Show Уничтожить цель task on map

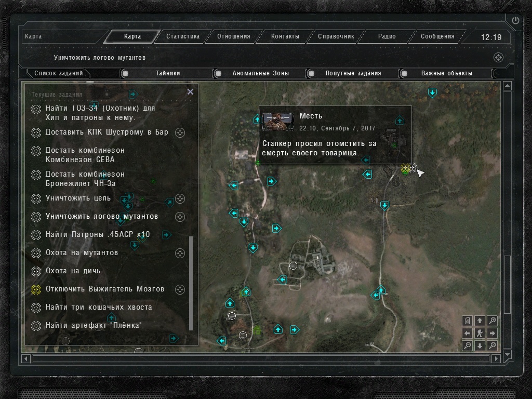(x=180, y=199)
